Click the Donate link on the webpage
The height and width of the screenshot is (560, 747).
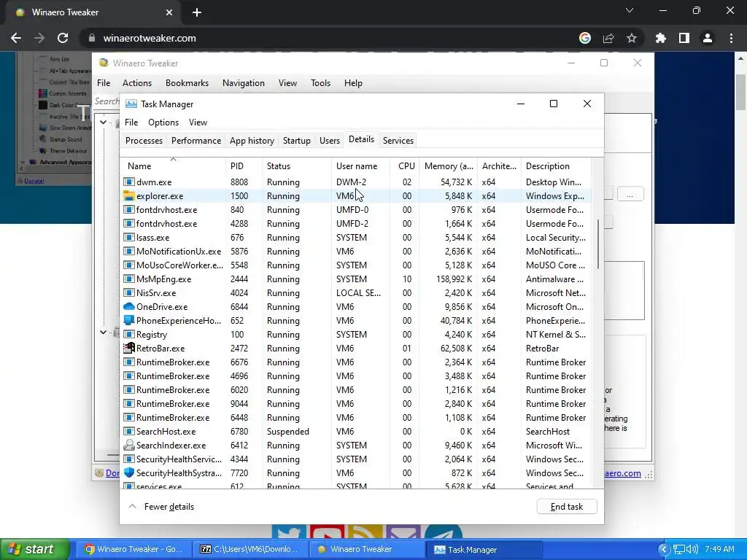[34, 181]
